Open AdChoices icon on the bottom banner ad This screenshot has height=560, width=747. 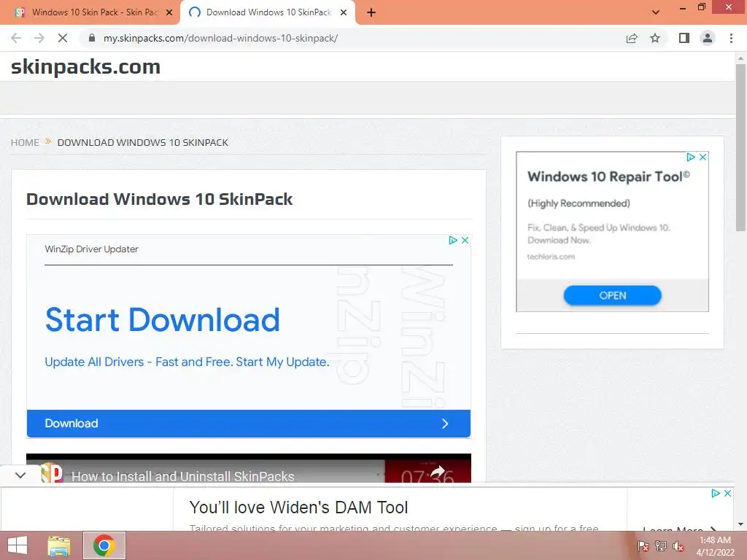point(716,494)
